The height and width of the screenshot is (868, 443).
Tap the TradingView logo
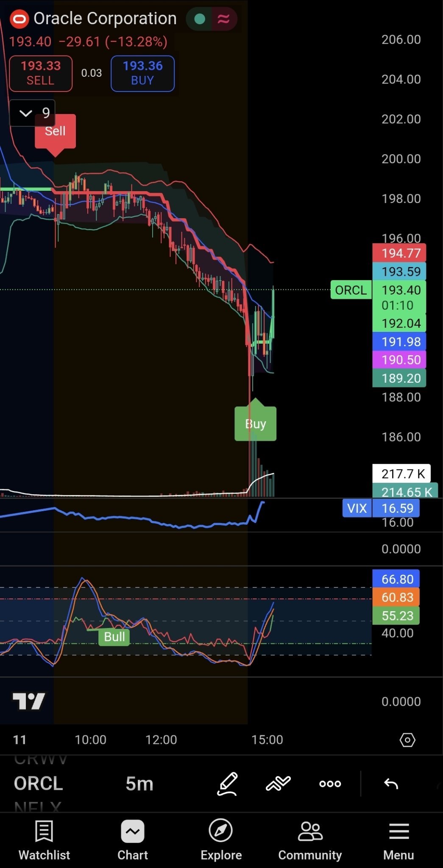(29, 701)
